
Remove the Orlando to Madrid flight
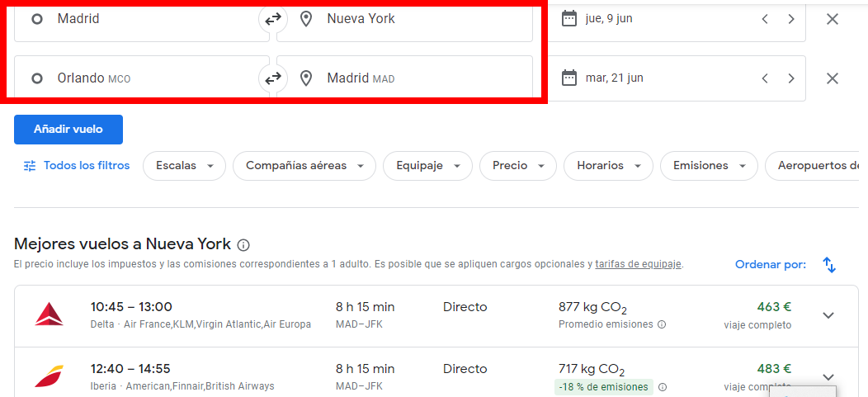tap(832, 78)
